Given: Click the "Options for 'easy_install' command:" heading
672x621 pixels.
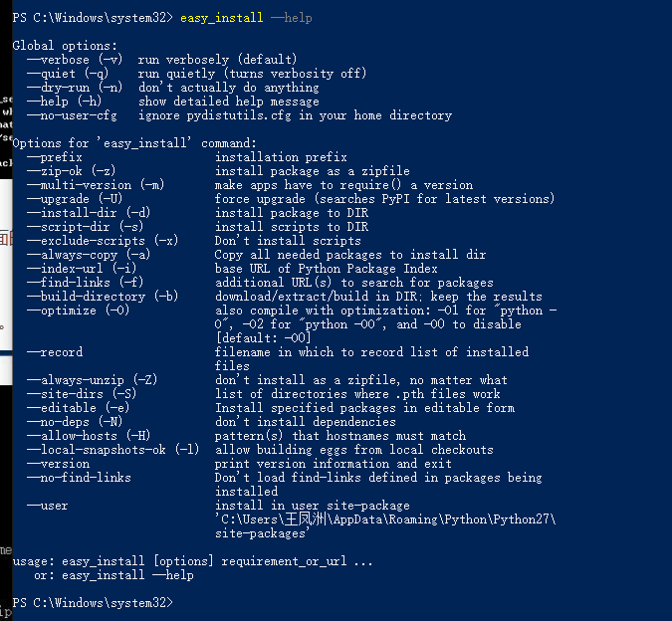Looking at the screenshot, I should point(134,143).
